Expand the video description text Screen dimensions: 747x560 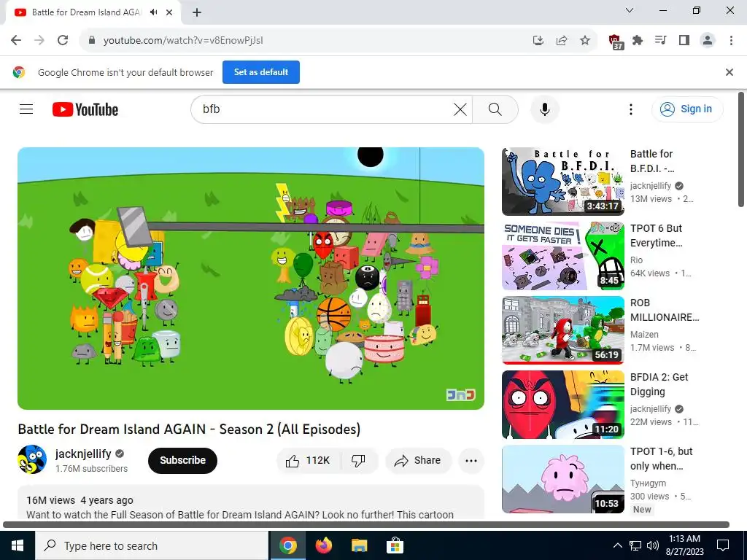click(x=251, y=507)
